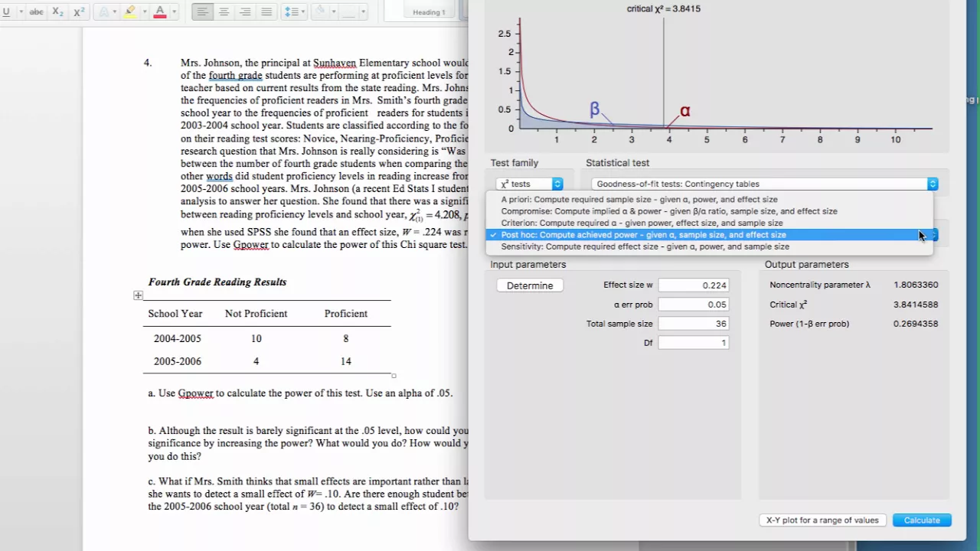Click Fourth Grade Reading Results title
The height and width of the screenshot is (551, 980).
point(217,282)
